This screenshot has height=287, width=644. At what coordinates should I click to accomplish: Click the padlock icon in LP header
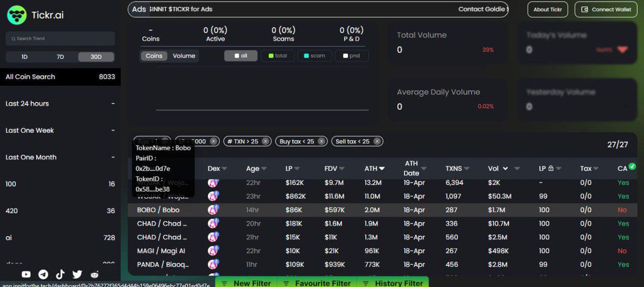coord(551,168)
